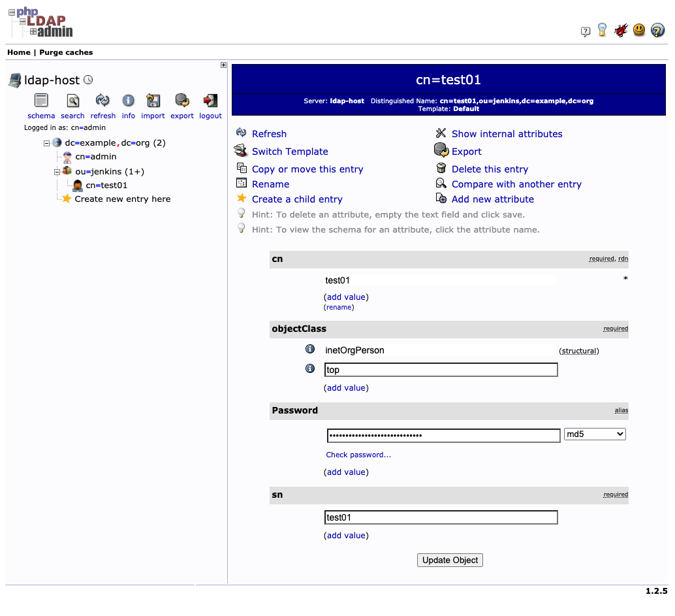Click the refresh icon above the tree
Viewport: 675px width, 616px height.
[x=102, y=101]
